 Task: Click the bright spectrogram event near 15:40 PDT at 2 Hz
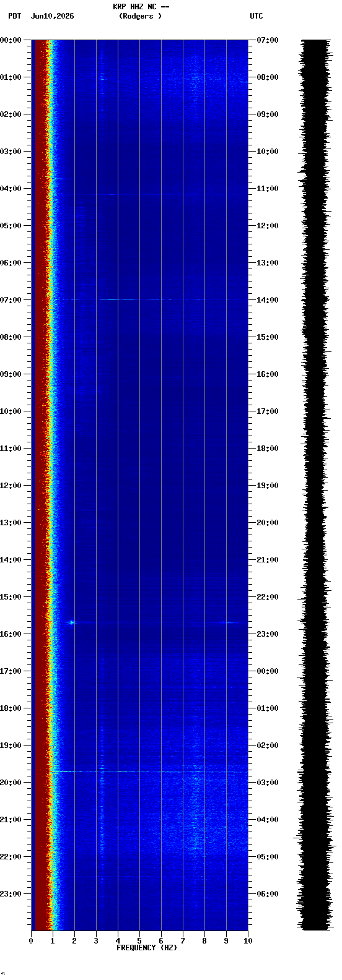[x=71, y=622]
